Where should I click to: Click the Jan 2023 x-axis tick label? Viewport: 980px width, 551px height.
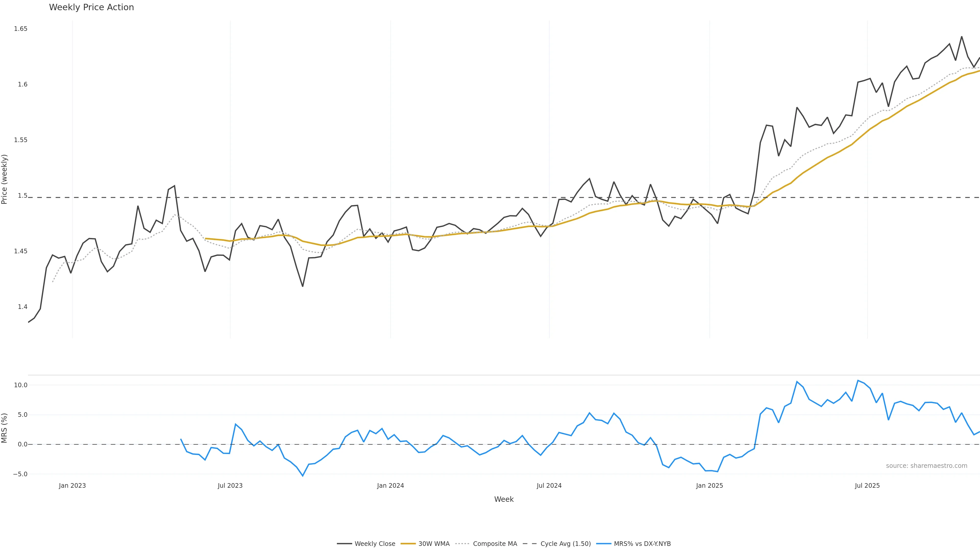[72, 486]
